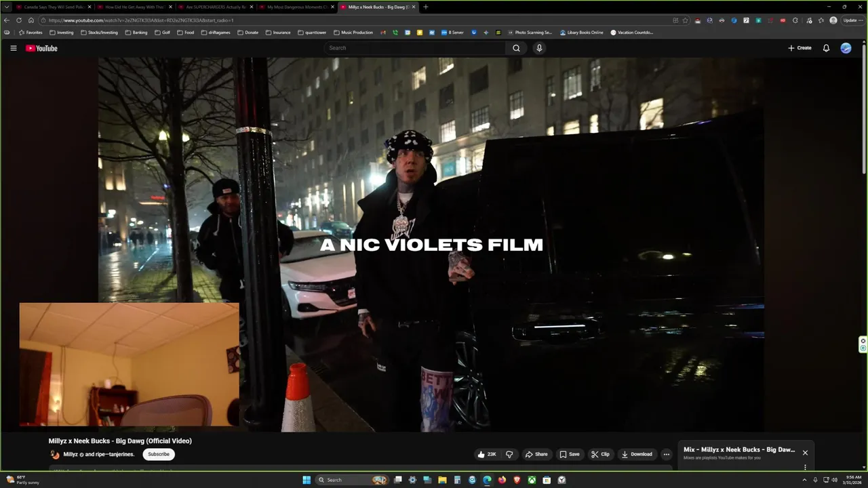Save video to a playlist
The image size is (868, 488).
click(570, 454)
